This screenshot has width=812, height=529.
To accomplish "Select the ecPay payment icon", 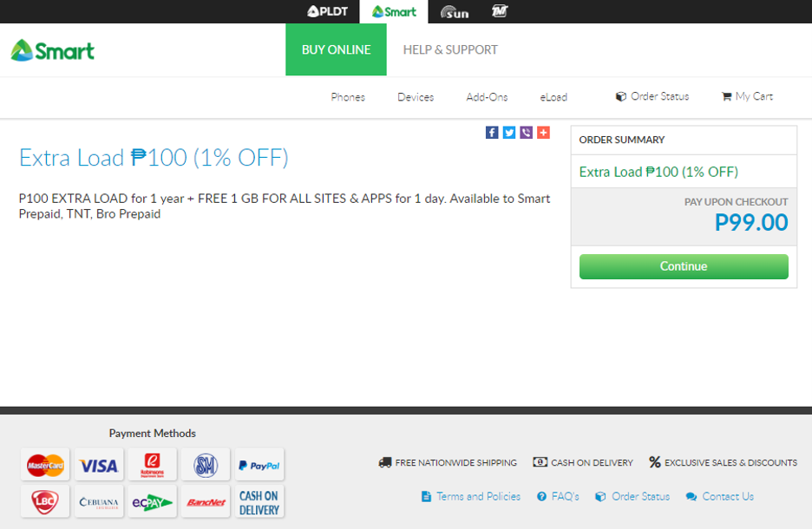I will (153, 501).
